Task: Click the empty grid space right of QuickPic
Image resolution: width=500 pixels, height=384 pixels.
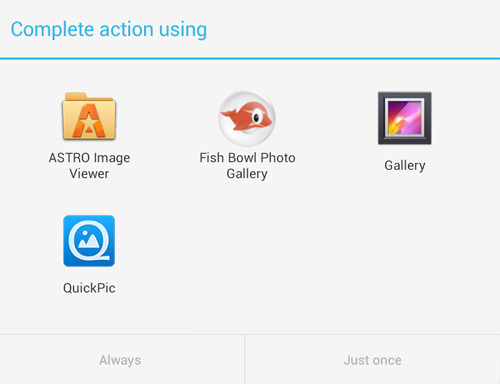Action: (326, 255)
